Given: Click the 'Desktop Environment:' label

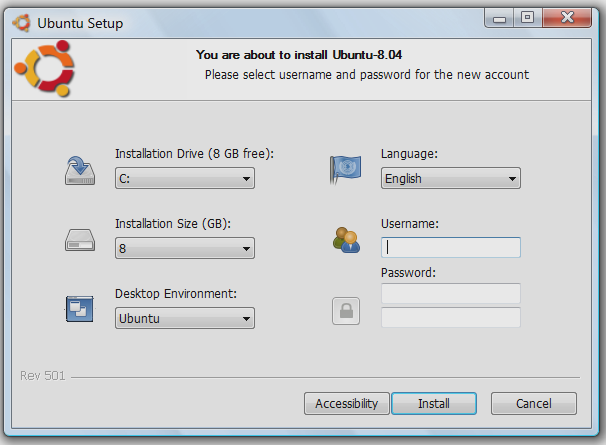Looking at the screenshot, I should [176, 294].
